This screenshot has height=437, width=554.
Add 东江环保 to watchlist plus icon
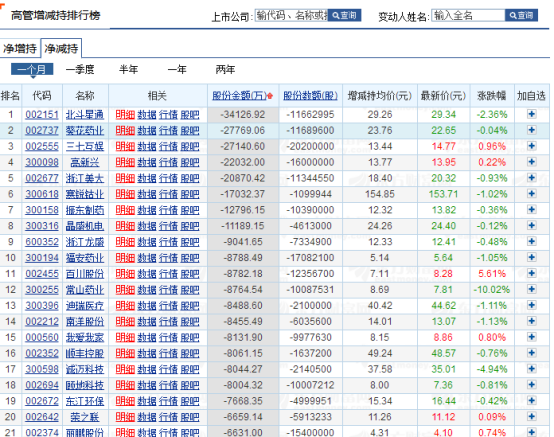[531, 400]
